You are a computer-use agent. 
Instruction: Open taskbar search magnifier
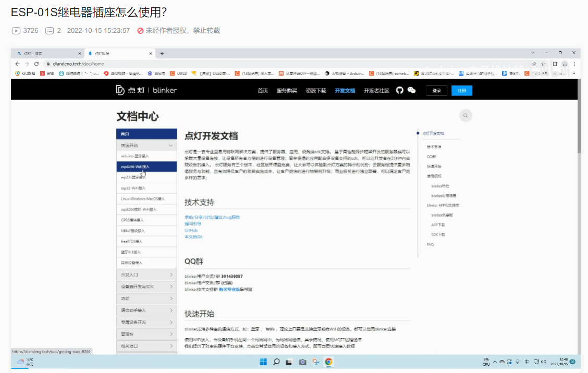[276, 362]
